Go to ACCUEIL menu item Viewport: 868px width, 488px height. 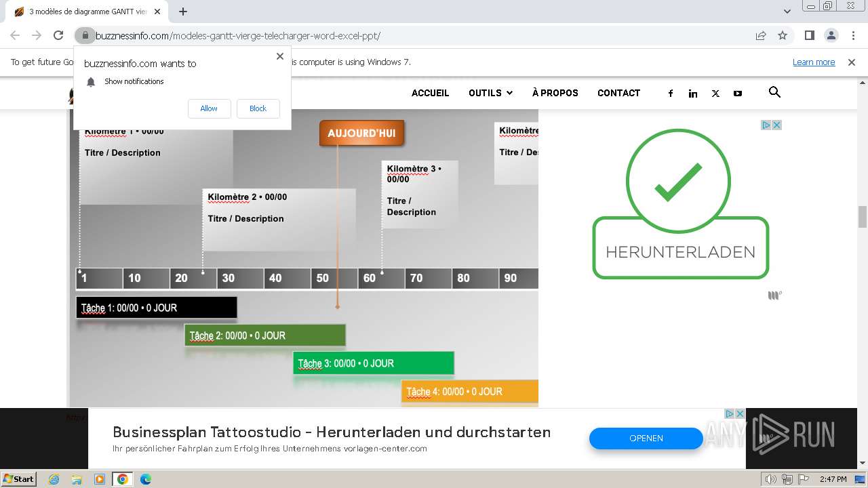430,93
